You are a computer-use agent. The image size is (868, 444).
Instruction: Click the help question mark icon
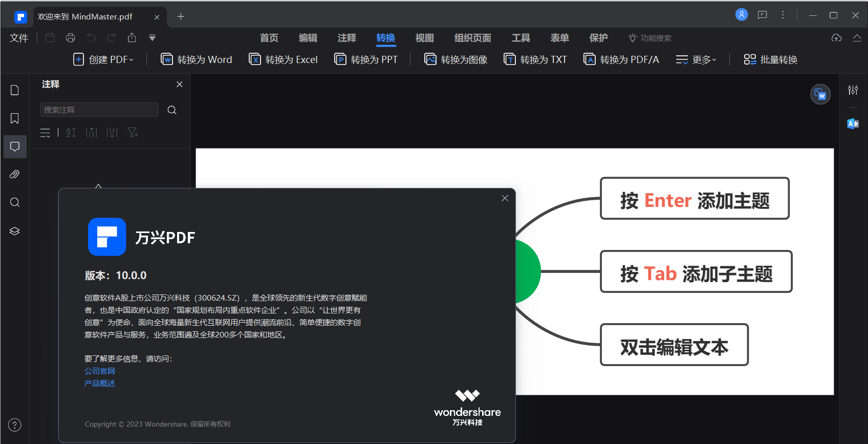[15, 425]
